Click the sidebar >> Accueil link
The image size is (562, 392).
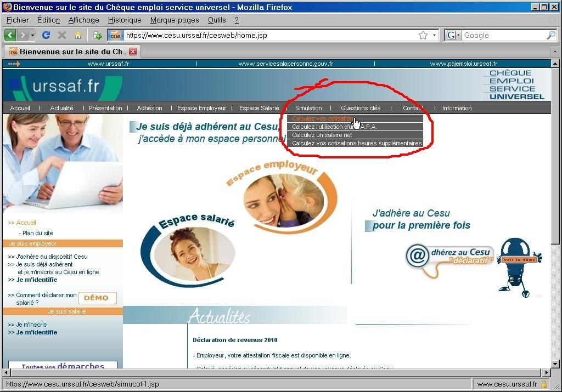(22, 223)
